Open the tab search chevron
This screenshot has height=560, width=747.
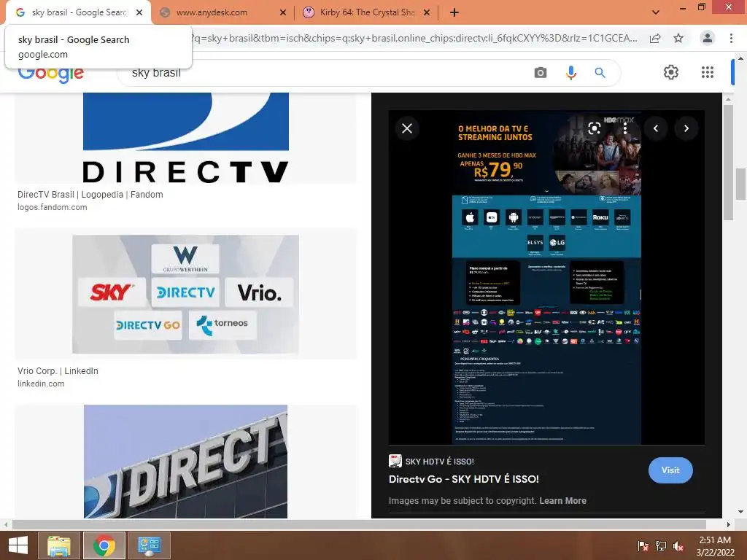pyautogui.click(x=656, y=12)
